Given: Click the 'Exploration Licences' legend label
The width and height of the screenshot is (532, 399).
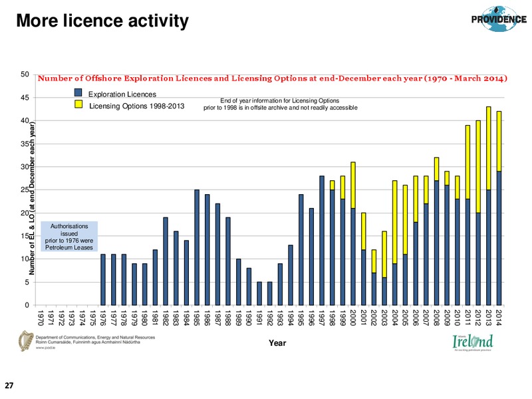Looking at the screenshot, I should tap(122, 94).
